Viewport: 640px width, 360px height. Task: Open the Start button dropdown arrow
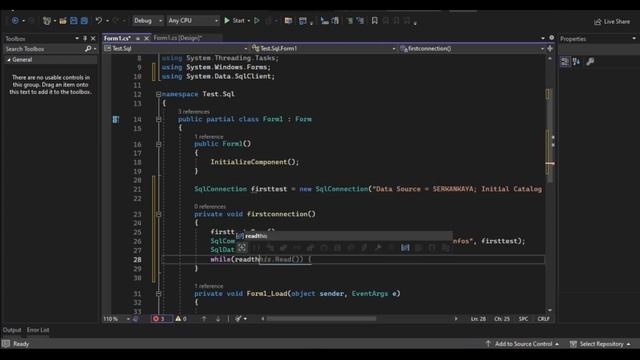tap(249, 20)
